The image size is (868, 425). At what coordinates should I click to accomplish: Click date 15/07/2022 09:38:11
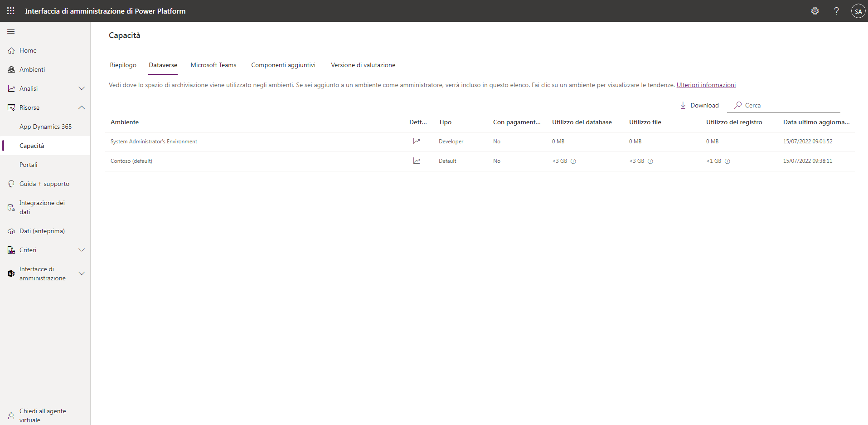point(808,161)
